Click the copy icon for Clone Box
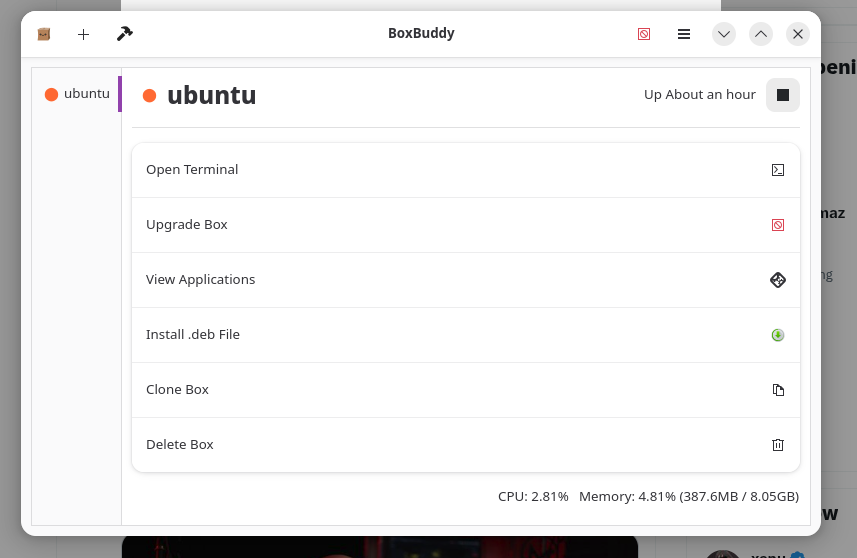Viewport: 857px width, 558px height. point(778,390)
